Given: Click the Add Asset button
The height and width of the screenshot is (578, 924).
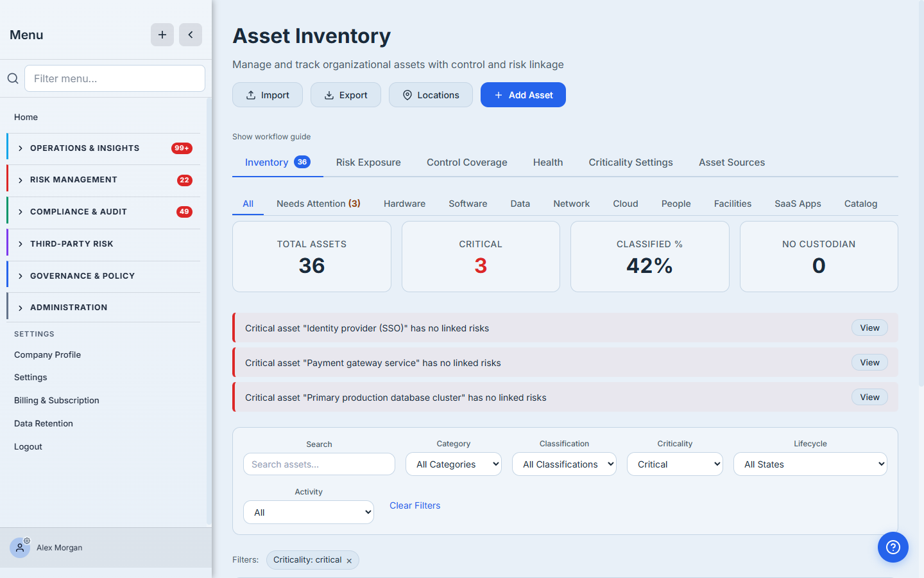Looking at the screenshot, I should point(523,95).
